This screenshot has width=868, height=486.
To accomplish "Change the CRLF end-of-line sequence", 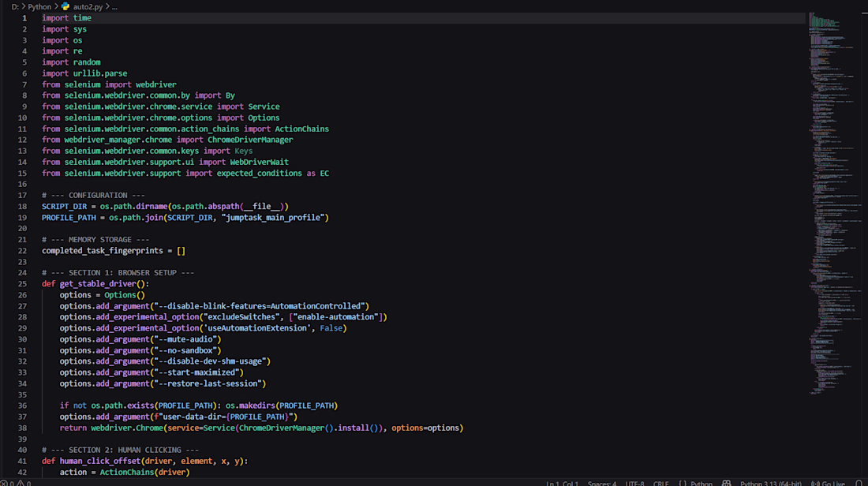I will pos(661,483).
